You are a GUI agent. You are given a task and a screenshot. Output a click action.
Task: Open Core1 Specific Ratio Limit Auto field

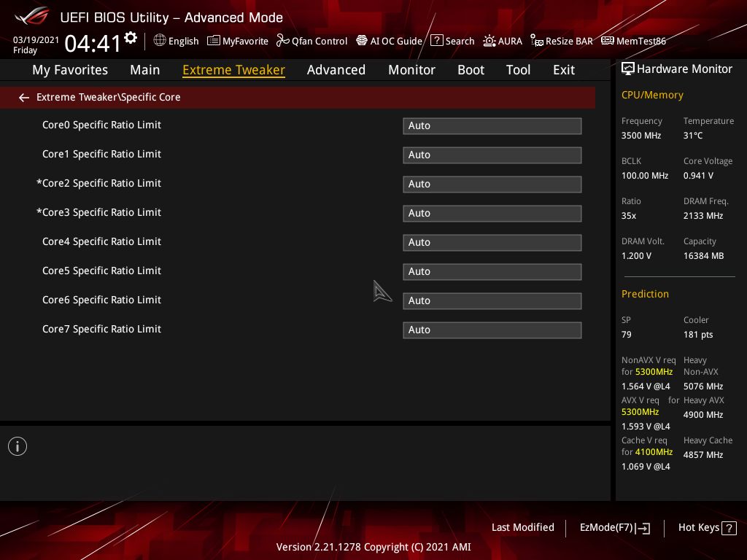(x=492, y=155)
